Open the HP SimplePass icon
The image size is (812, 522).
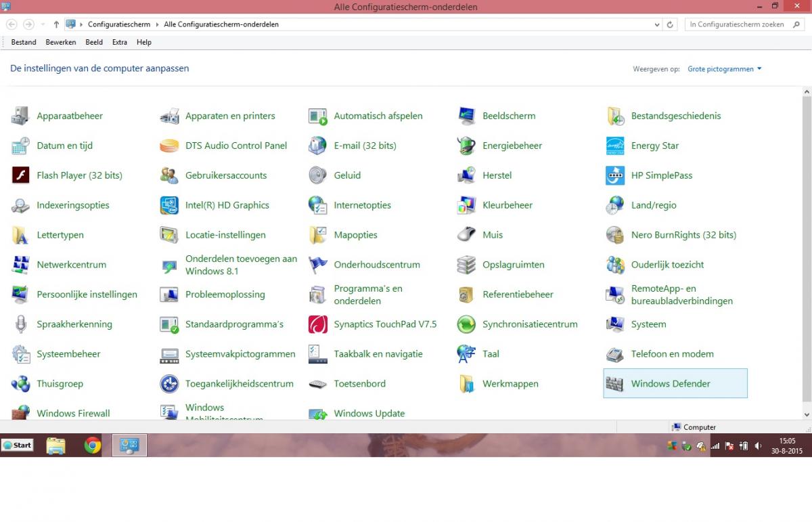coord(615,175)
